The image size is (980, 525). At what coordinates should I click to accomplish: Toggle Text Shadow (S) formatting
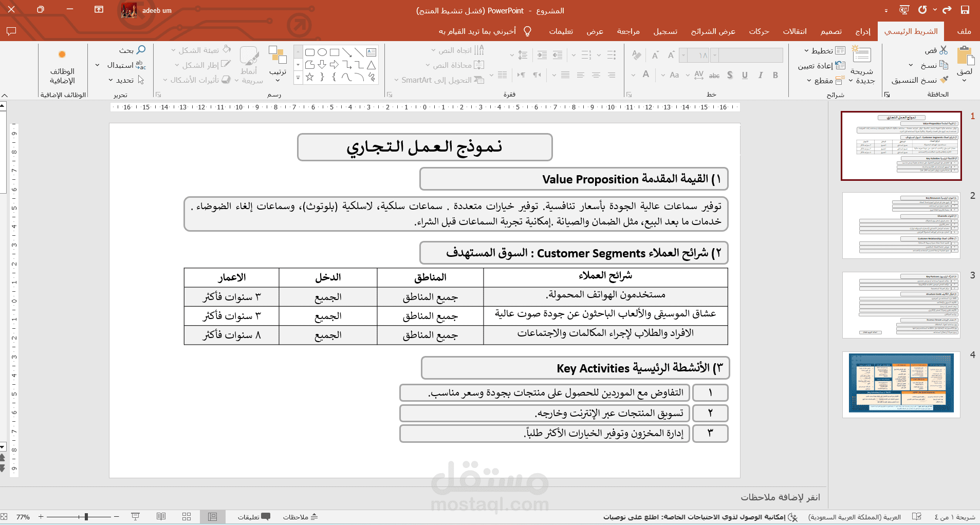tap(730, 75)
